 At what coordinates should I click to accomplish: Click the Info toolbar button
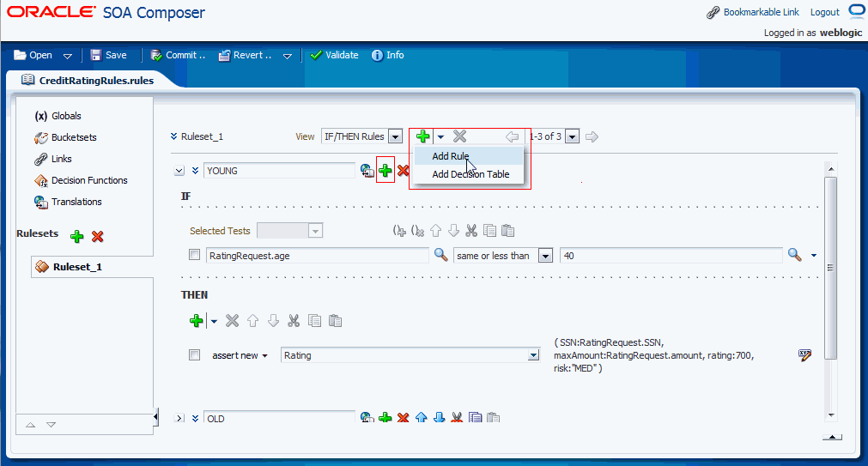click(387, 55)
